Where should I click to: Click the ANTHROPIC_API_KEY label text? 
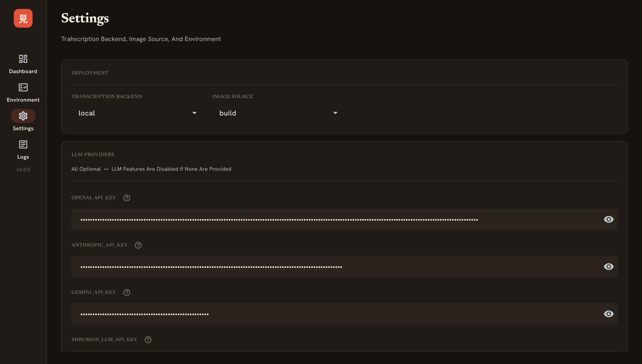click(x=100, y=245)
